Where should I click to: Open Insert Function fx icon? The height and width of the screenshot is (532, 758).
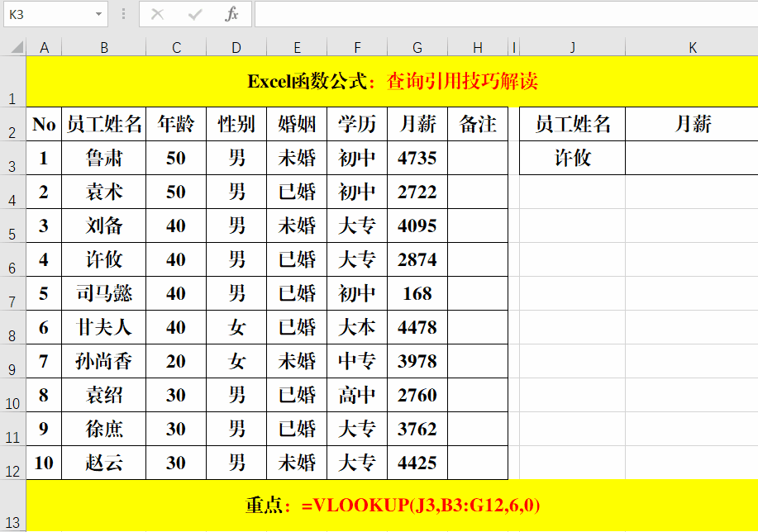point(232,14)
